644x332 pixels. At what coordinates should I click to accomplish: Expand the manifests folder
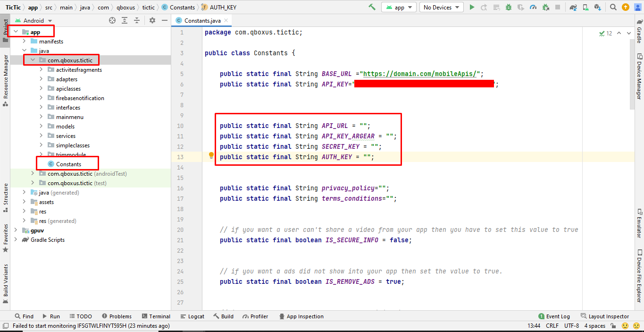(x=24, y=42)
